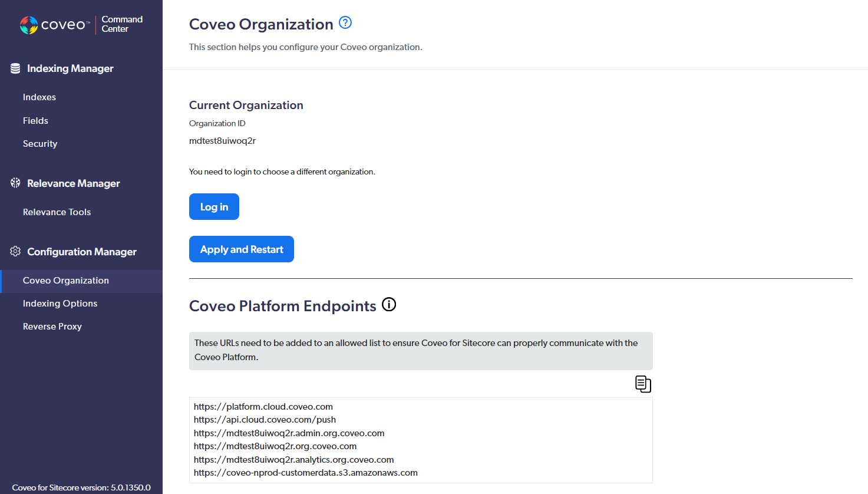
Task: Click Apply and Restart button
Action: tap(242, 249)
